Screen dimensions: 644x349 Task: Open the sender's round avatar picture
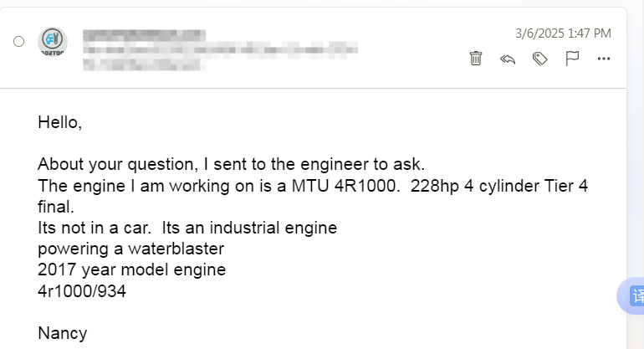point(53,42)
